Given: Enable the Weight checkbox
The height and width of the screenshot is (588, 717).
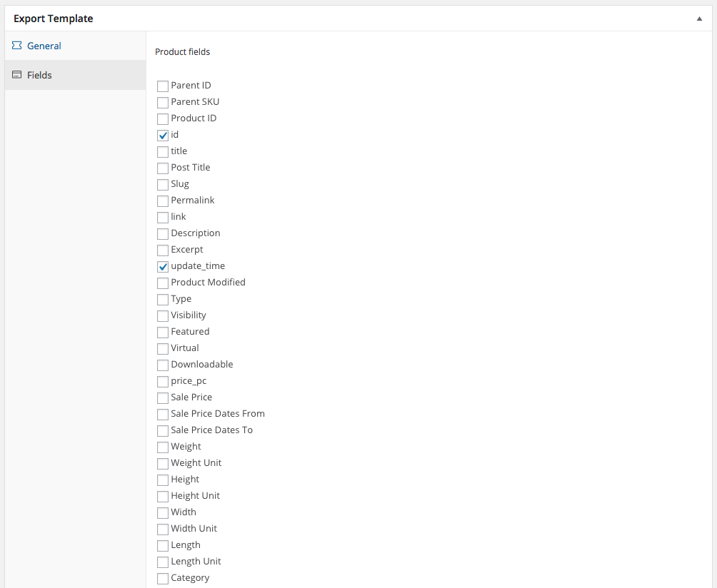Looking at the screenshot, I should (x=163, y=447).
